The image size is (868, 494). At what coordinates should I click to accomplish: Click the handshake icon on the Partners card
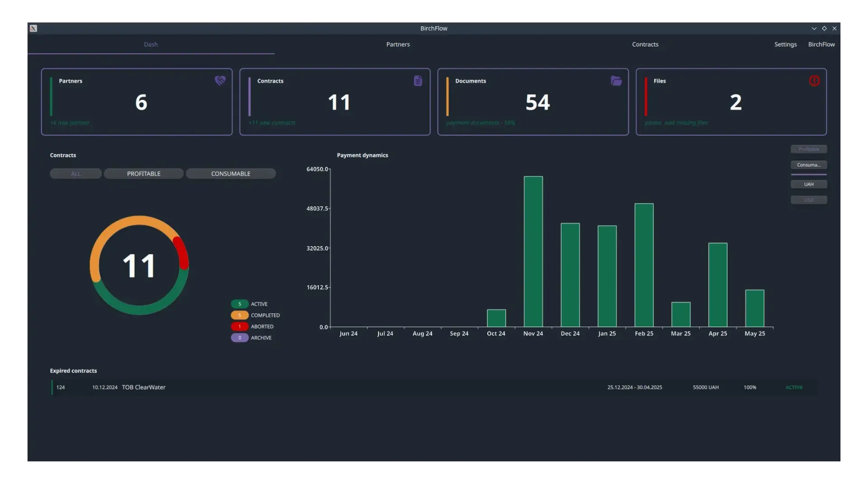(220, 81)
